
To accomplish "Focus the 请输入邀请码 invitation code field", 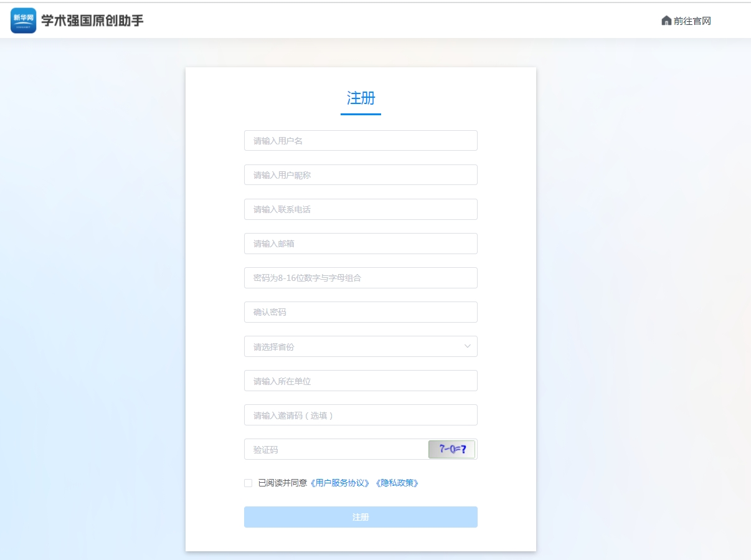I will click(361, 415).
